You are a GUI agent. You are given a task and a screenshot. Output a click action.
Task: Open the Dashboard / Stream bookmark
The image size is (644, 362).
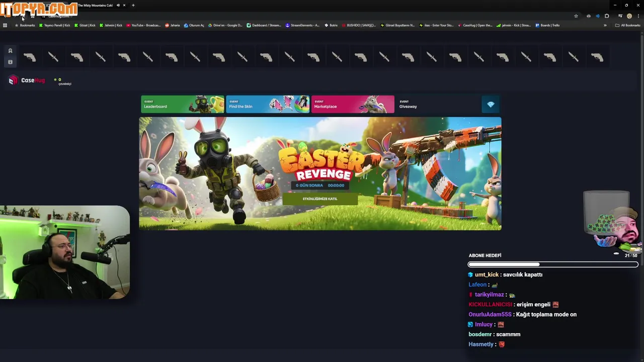[264, 25]
